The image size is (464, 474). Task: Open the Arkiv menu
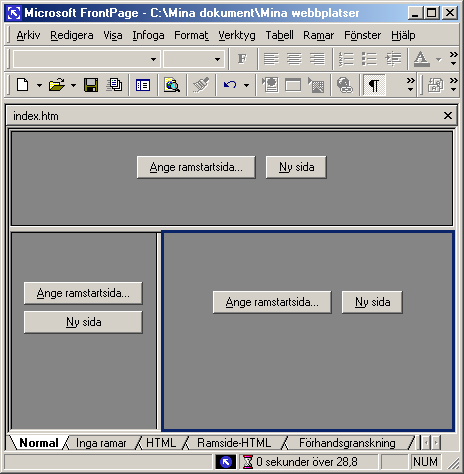[x=28, y=35]
